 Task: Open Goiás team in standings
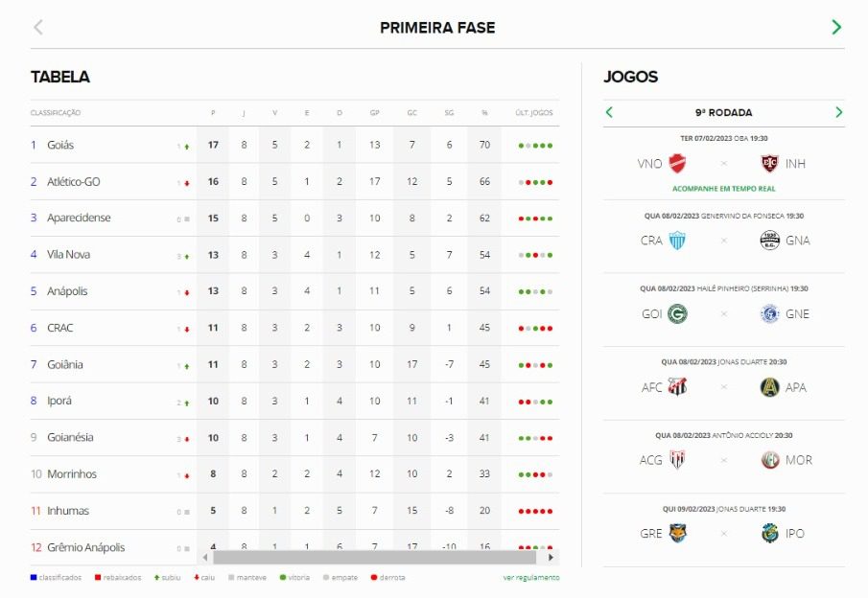tap(60, 146)
